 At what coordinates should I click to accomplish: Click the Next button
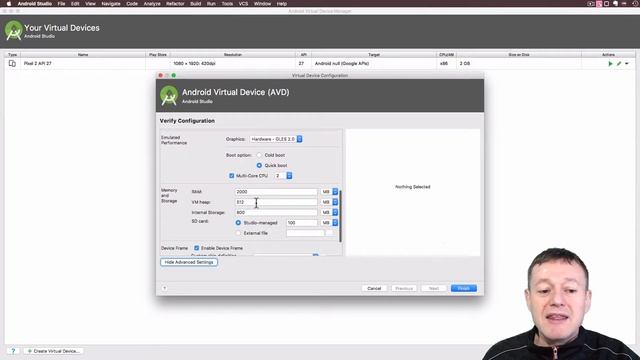434,288
